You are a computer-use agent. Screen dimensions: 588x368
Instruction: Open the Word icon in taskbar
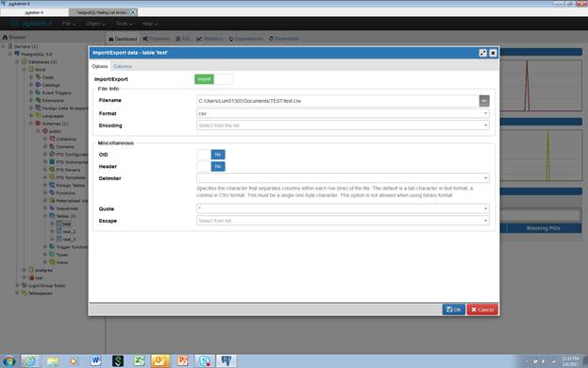click(95, 360)
